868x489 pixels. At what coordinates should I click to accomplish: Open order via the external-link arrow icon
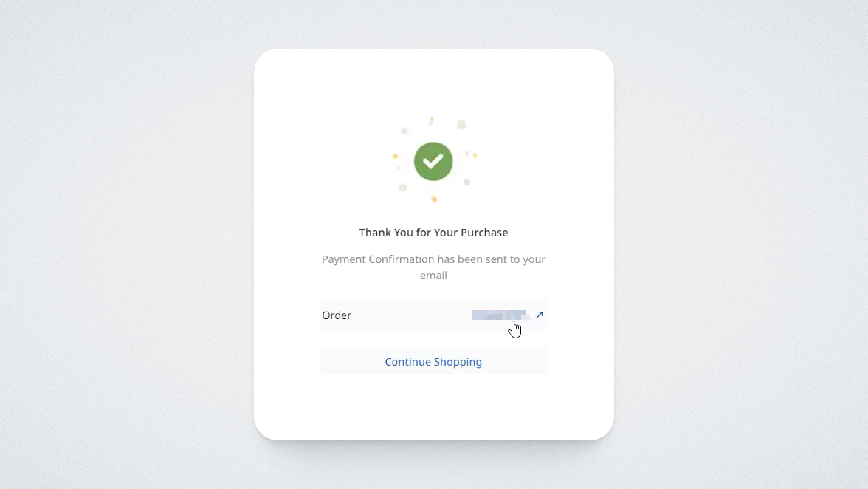point(540,315)
